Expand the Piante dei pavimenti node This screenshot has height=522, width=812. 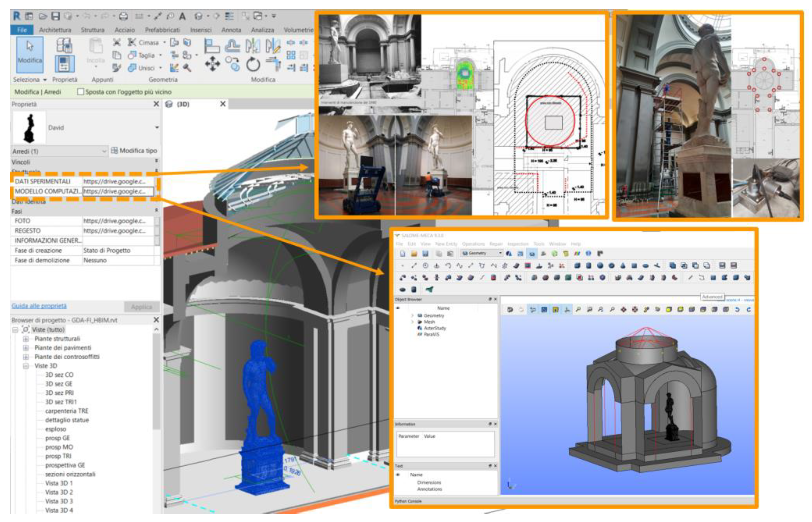click(x=26, y=348)
